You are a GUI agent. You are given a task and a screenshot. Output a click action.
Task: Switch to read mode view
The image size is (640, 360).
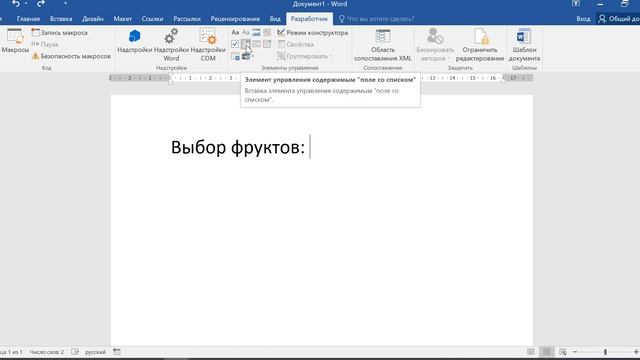531,352
